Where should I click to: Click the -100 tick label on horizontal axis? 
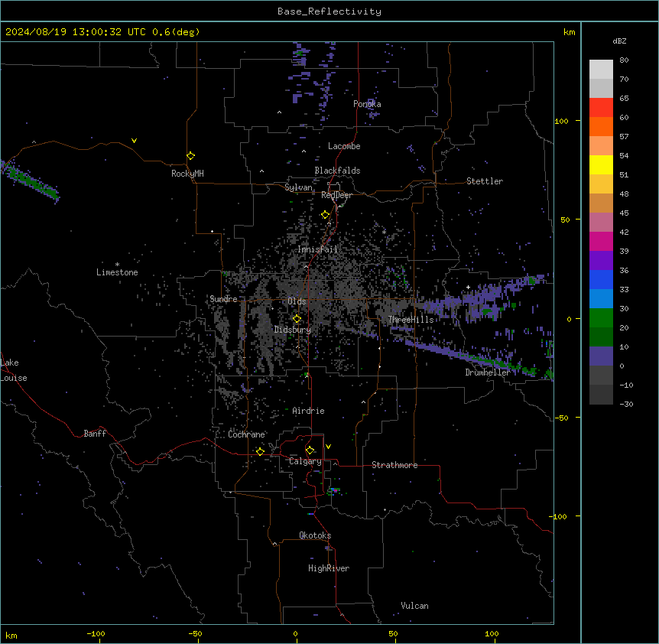click(96, 633)
